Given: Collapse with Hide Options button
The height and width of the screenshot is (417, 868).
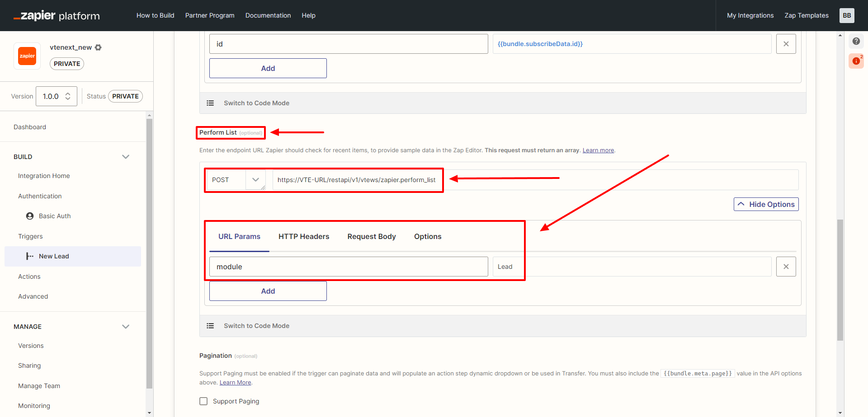Looking at the screenshot, I should pyautogui.click(x=766, y=204).
